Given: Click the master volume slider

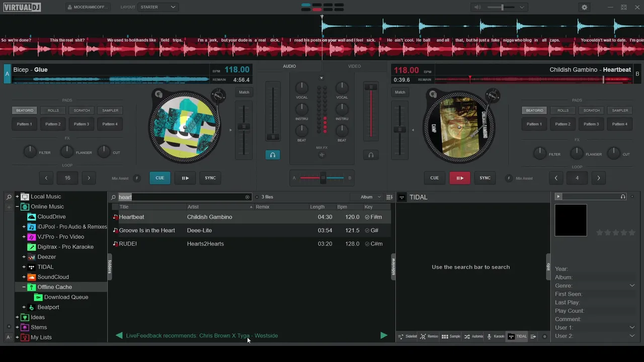Looking at the screenshot, I should [x=502, y=7].
